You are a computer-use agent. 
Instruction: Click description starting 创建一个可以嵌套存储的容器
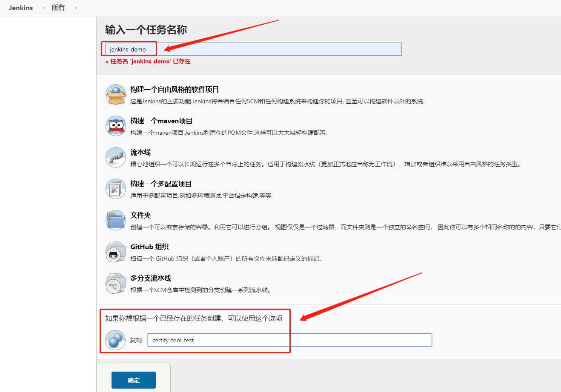pyautogui.click(x=346, y=227)
